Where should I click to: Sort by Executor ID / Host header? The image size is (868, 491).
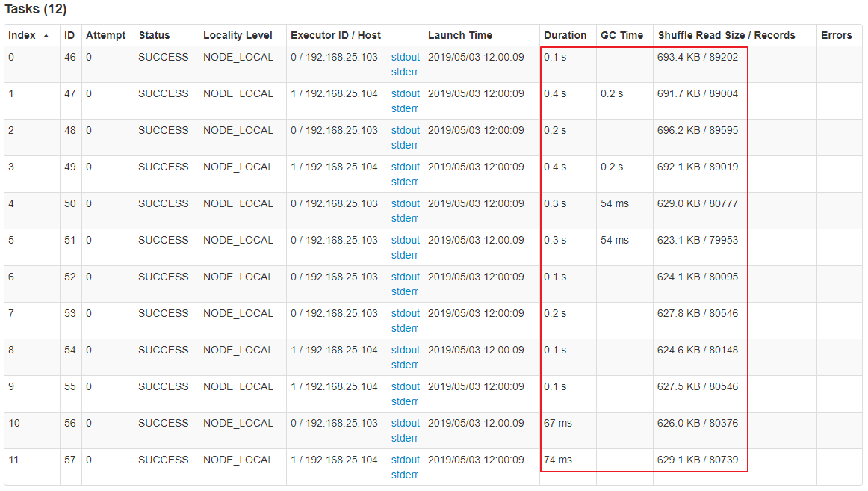pos(335,35)
